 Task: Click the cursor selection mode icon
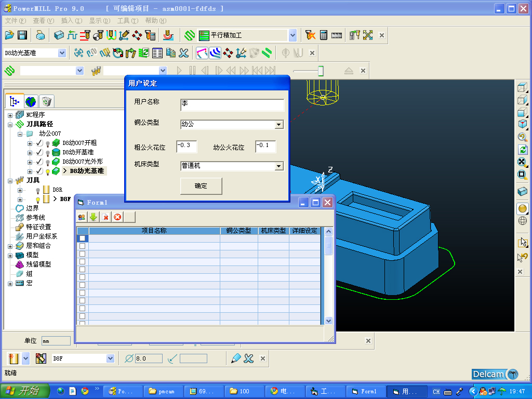(523, 242)
